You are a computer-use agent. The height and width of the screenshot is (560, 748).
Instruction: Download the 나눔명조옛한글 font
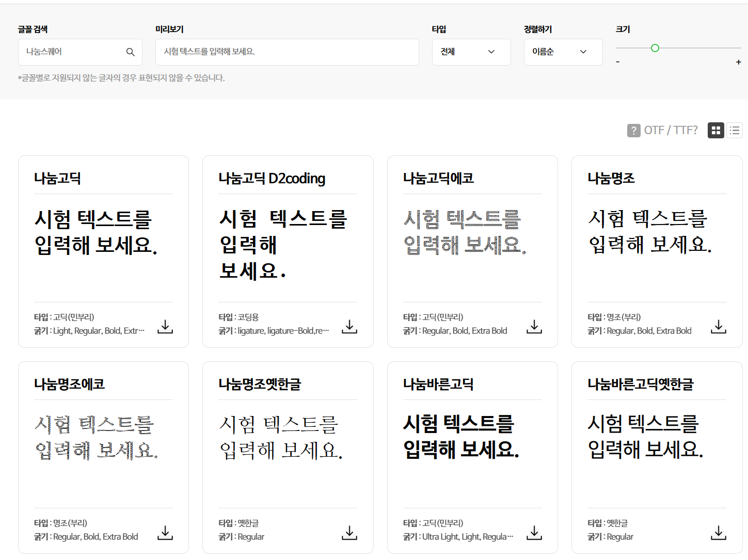click(349, 533)
